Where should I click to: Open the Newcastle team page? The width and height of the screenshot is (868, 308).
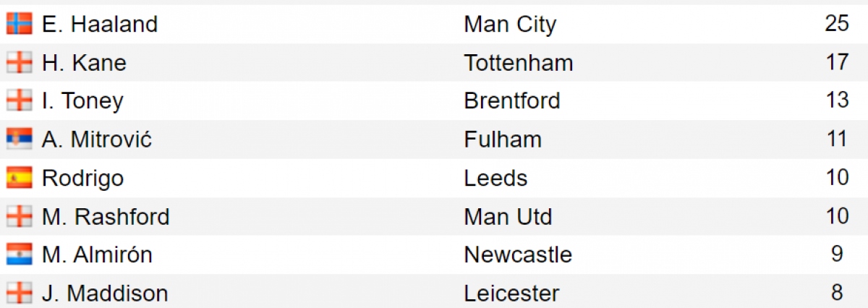click(518, 254)
